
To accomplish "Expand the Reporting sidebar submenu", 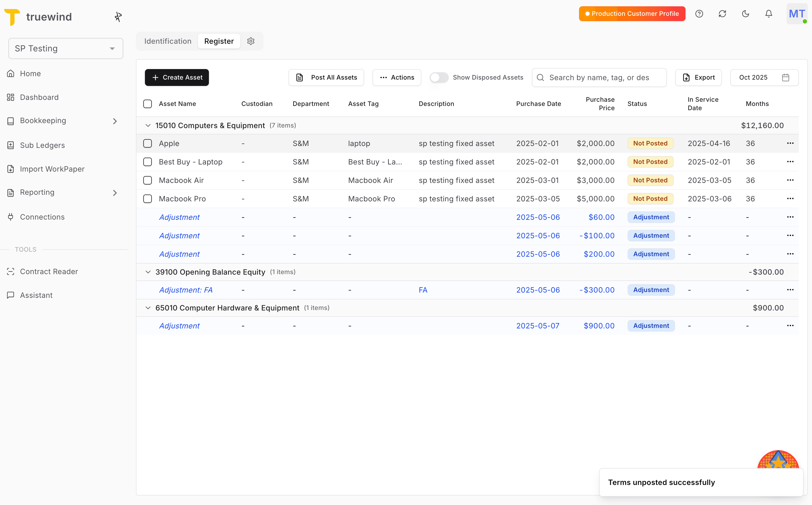I will point(115,192).
